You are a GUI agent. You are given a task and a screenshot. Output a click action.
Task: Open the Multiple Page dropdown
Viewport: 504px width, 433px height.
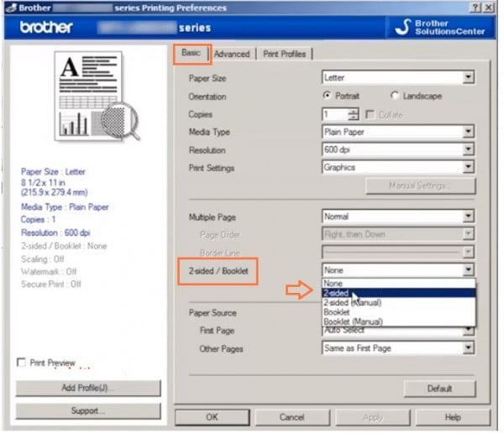(x=398, y=216)
